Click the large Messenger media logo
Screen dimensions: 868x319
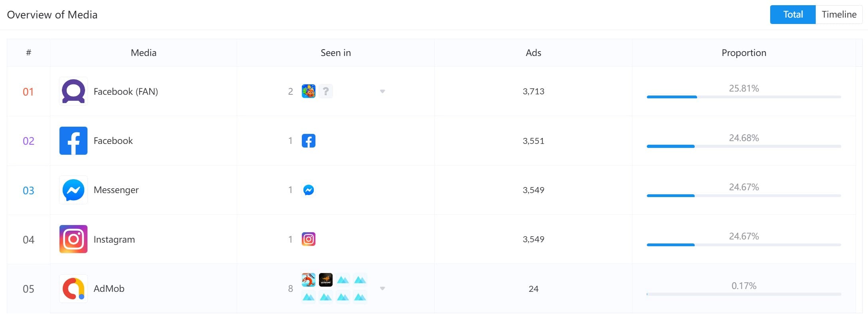pyautogui.click(x=73, y=190)
